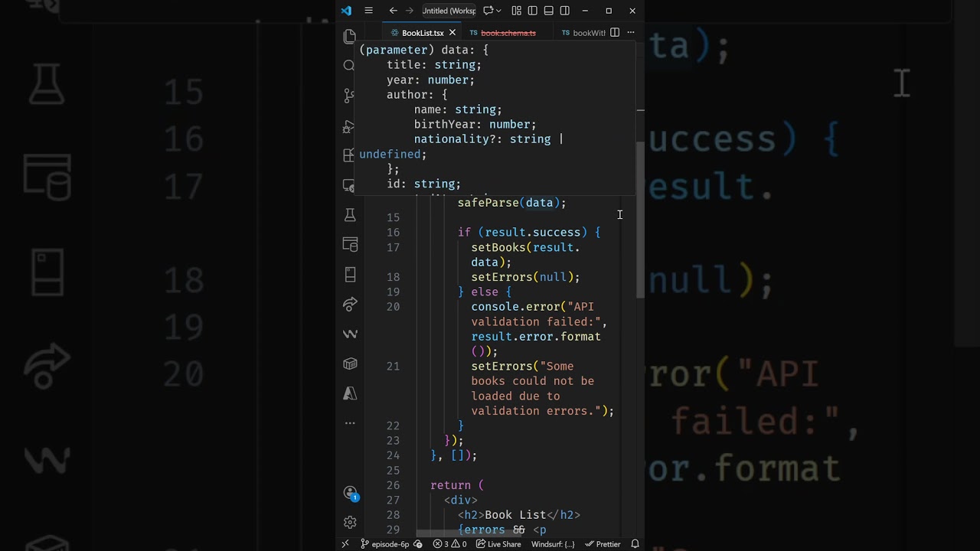This screenshot has height=551, width=980.
Task: Click the Windsurf status bar entry
Action: click(553, 544)
